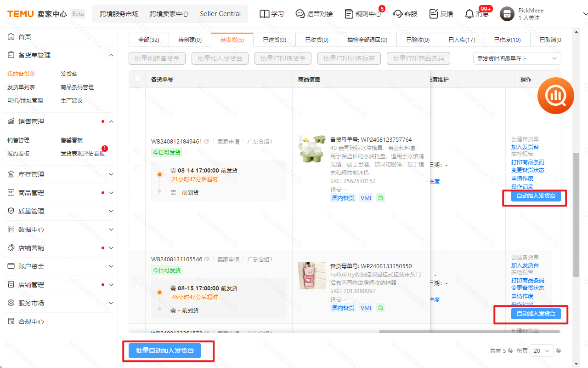
Task: Tick checkbox for order WB2408131105546
Action: 137,287
